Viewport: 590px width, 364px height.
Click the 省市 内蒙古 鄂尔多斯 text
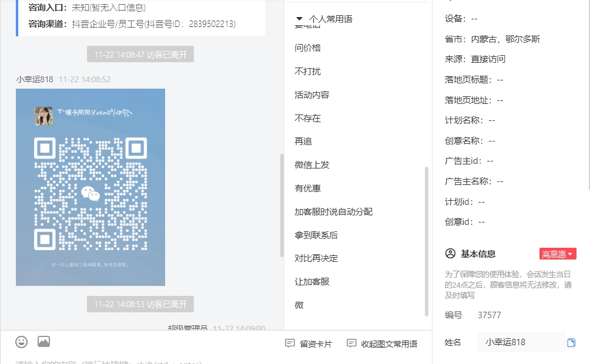click(x=492, y=39)
